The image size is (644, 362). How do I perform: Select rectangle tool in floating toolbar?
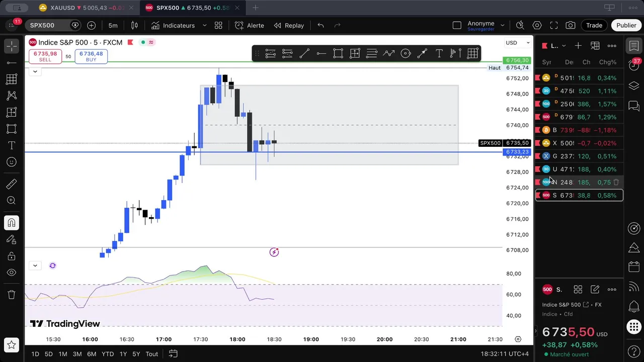[338, 53]
